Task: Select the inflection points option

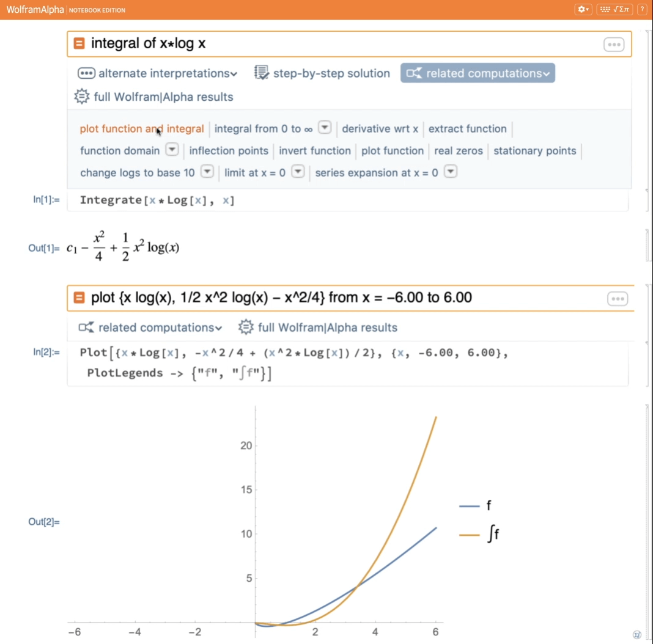Action: (229, 150)
